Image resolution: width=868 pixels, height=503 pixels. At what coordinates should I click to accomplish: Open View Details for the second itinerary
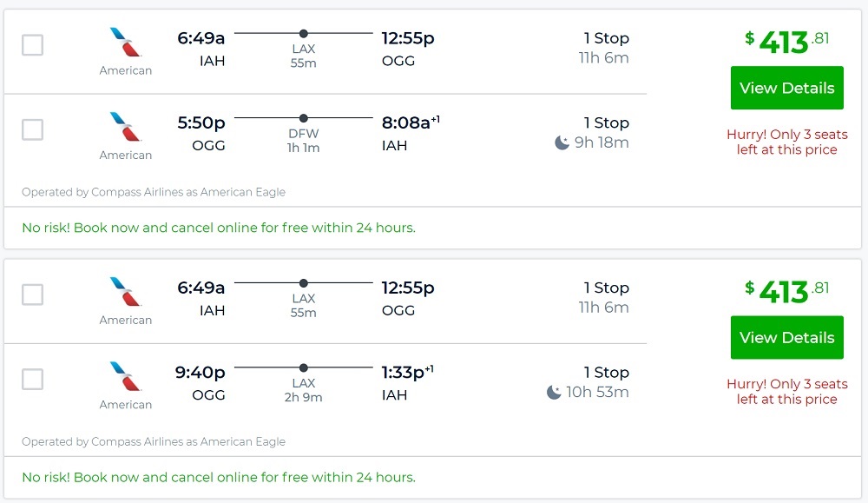[786, 337]
